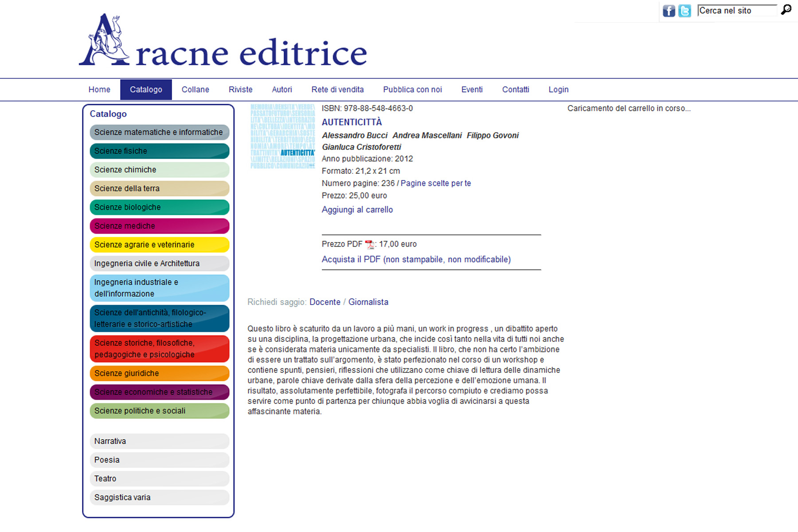
Task: Select Scienze matematiche e informatiche category
Action: [x=160, y=132]
